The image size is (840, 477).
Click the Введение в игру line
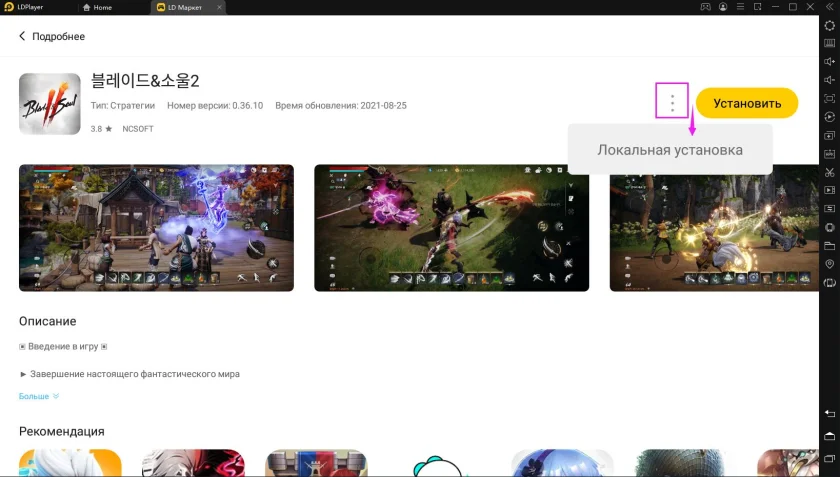[x=63, y=346]
